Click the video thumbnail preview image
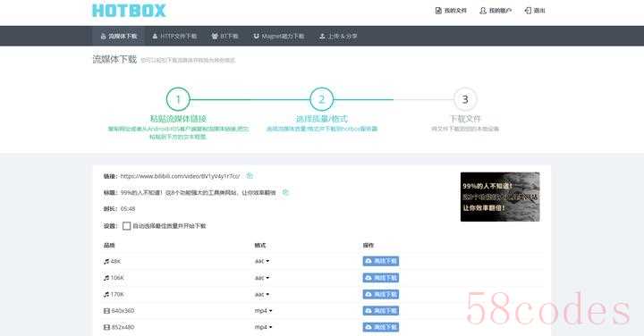Viewport: 644px width, 336px height. [500, 197]
